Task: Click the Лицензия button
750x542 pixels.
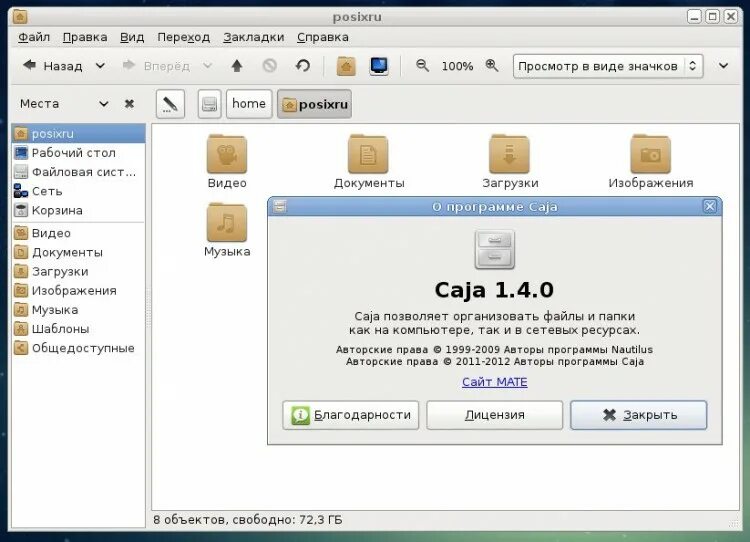Action: click(x=495, y=415)
